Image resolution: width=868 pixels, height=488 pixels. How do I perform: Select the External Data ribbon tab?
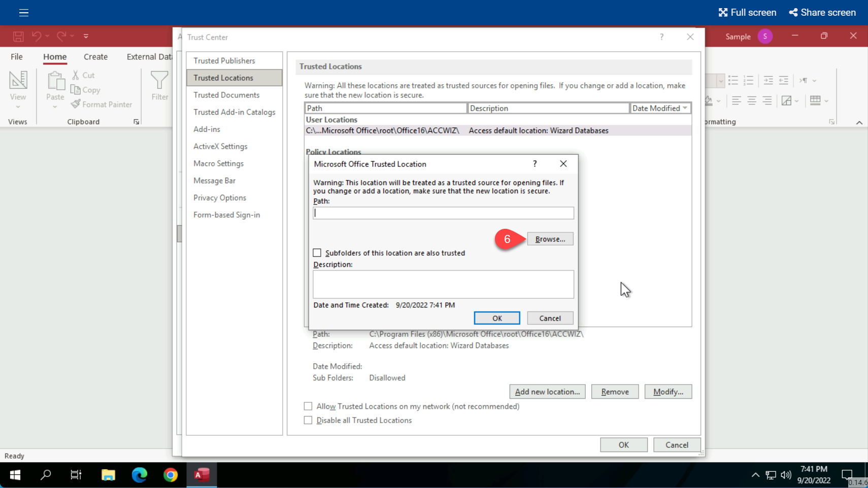149,57
